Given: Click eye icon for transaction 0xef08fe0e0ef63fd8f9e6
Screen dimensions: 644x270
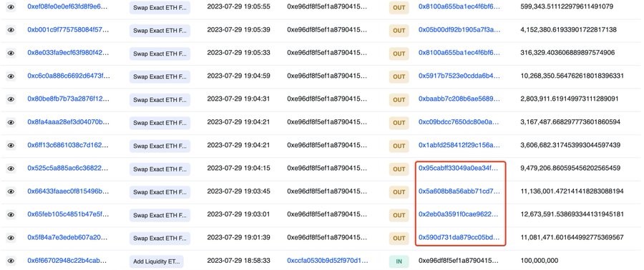Looking at the screenshot, I should (x=11, y=7).
